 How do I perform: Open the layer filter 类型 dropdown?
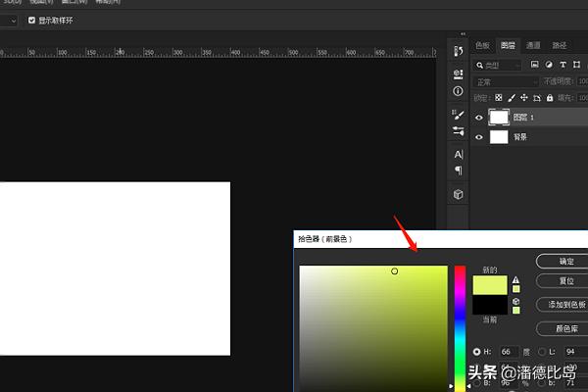click(x=502, y=65)
